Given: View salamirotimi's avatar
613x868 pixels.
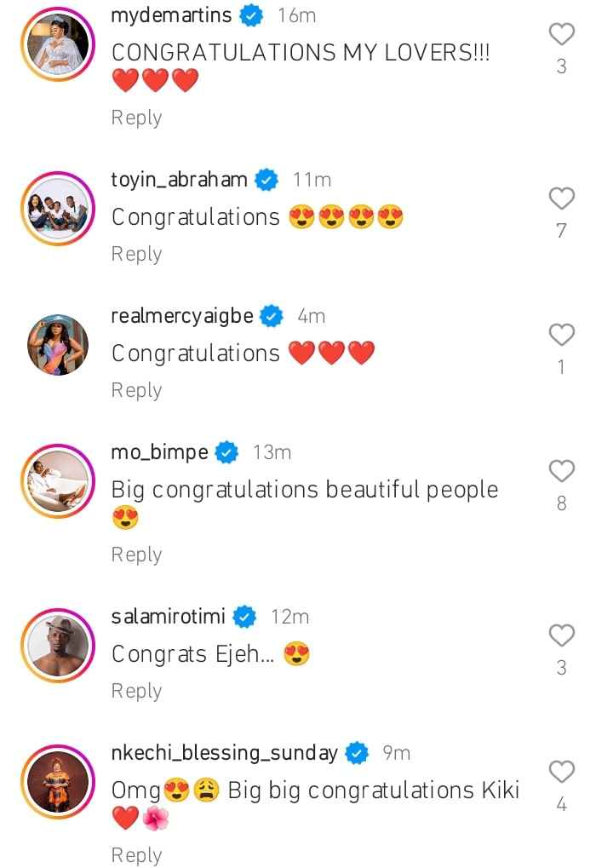Looking at the screenshot, I should pyautogui.click(x=58, y=645).
